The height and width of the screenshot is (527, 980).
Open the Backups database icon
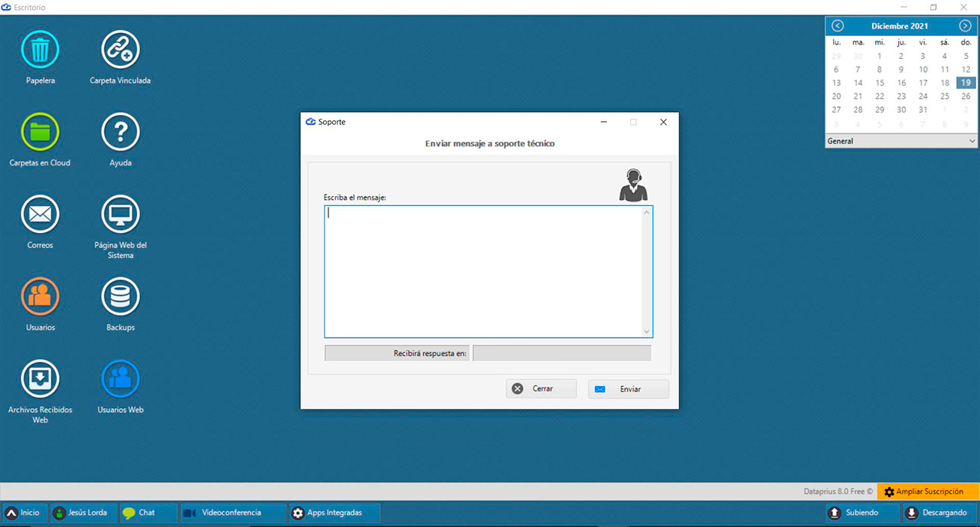point(120,296)
